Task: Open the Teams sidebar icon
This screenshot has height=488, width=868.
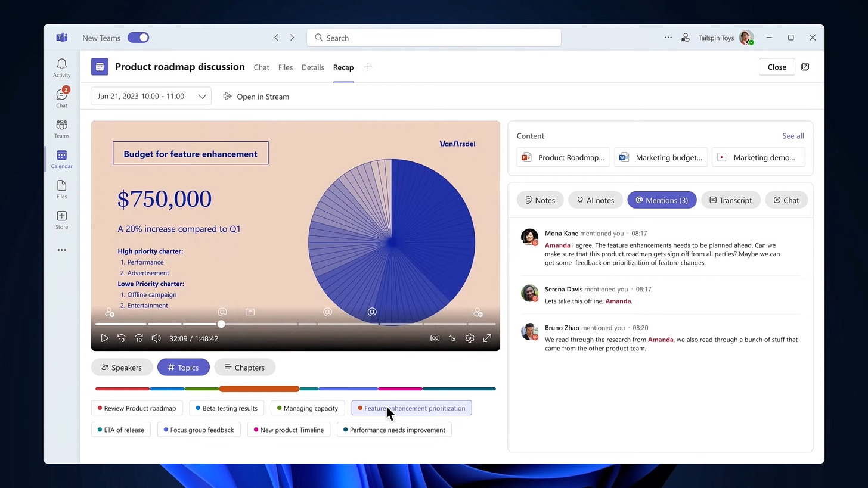Action: [61, 129]
